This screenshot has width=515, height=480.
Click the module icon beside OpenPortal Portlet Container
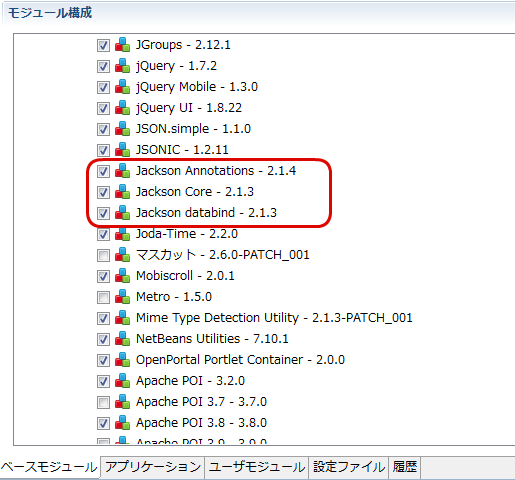click(x=122, y=360)
